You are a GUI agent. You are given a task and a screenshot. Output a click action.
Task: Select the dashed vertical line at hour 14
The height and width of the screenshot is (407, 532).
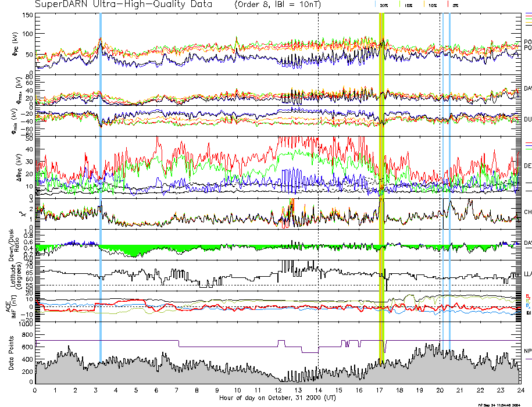[x=318, y=198]
